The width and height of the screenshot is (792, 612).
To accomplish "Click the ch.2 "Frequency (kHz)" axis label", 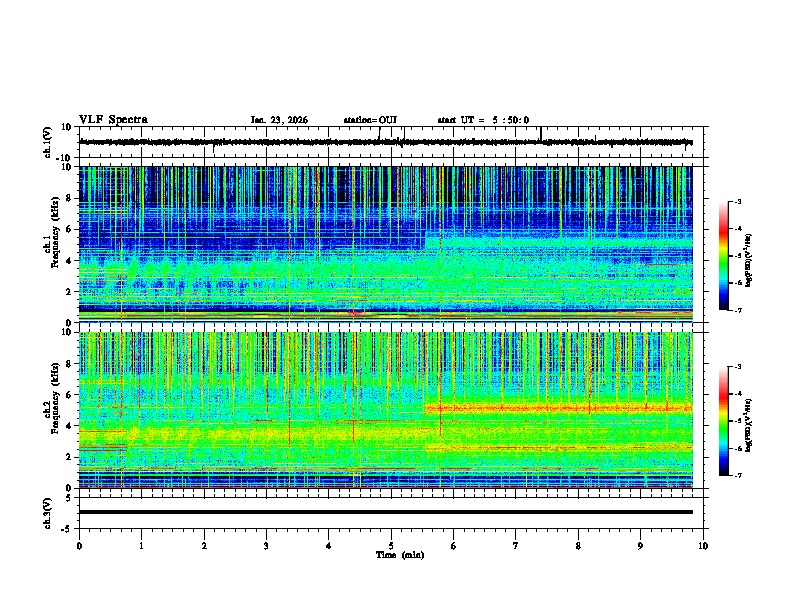I will (55, 398).
